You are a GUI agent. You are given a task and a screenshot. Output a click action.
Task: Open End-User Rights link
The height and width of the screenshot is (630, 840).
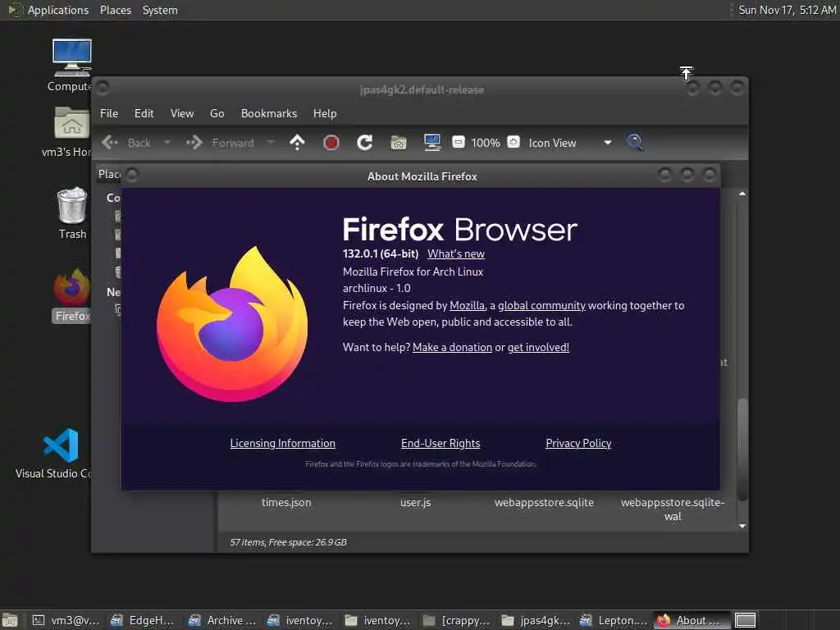click(441, 443)
